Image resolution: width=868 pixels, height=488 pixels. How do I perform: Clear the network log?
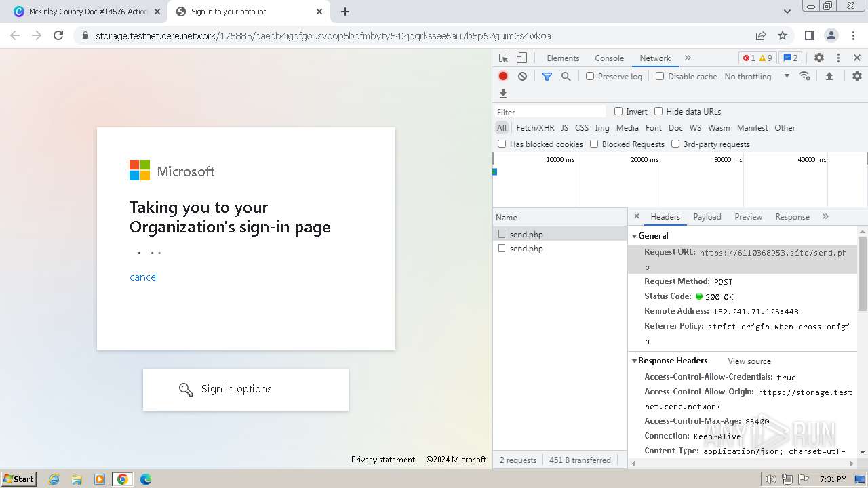click(522, 77)
